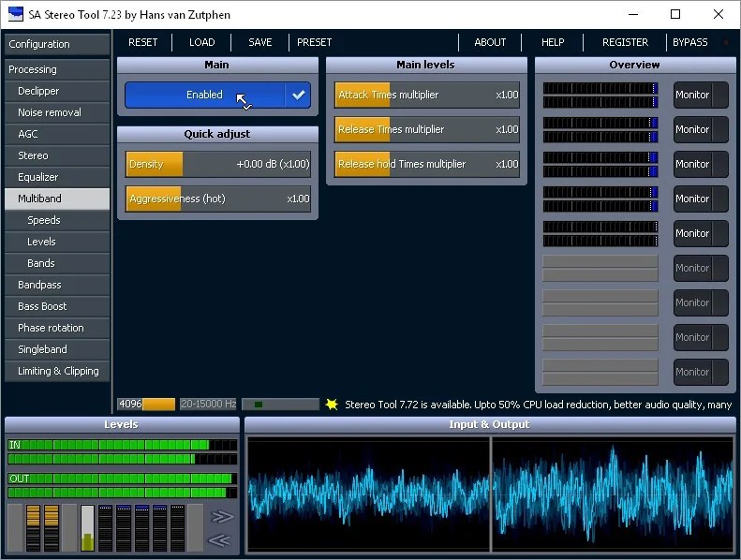Click the RESET button

142,42
